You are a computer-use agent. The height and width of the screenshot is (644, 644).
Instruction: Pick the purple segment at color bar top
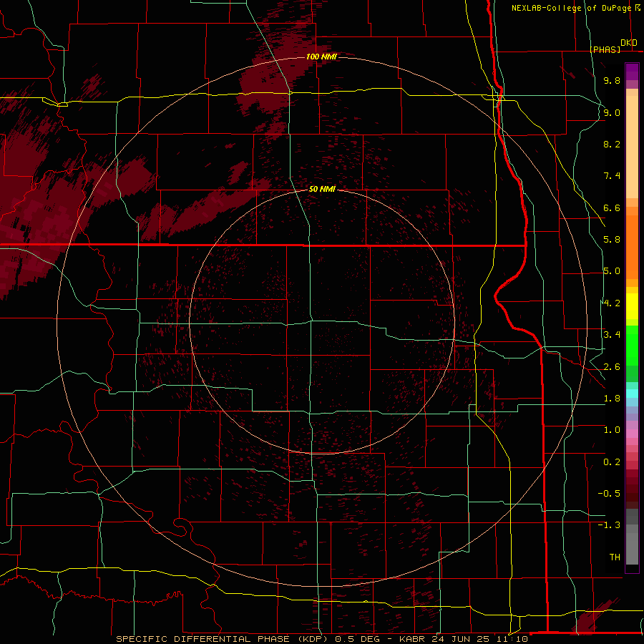[x=632, y=72]
